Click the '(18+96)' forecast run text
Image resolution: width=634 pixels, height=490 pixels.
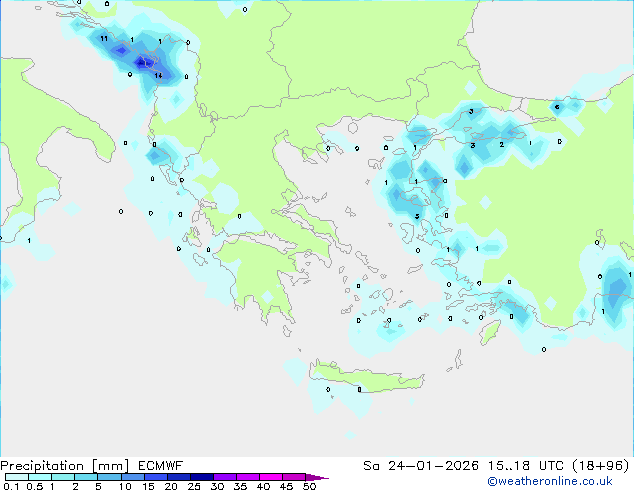point(601,466)
